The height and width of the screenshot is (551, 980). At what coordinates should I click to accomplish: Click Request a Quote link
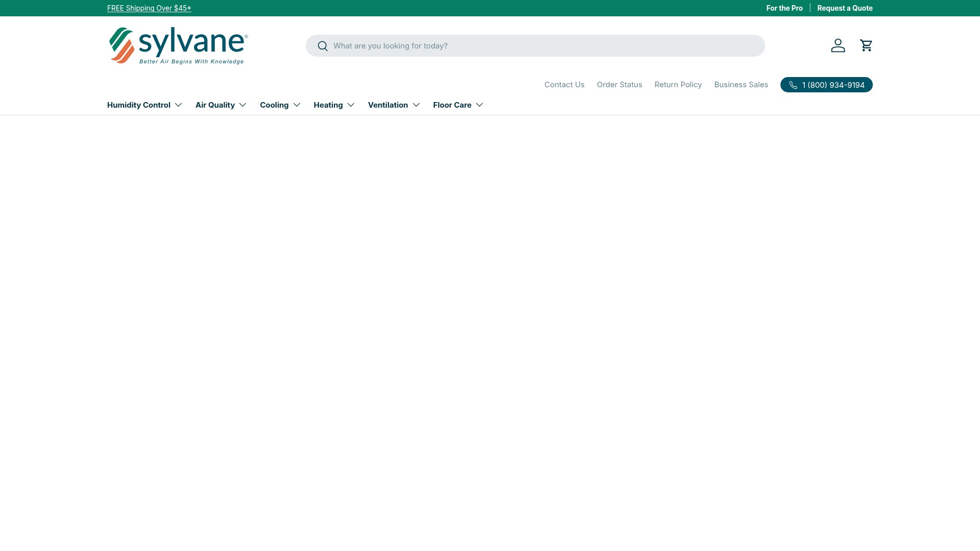pyautogui.click(x=845, y=8)
